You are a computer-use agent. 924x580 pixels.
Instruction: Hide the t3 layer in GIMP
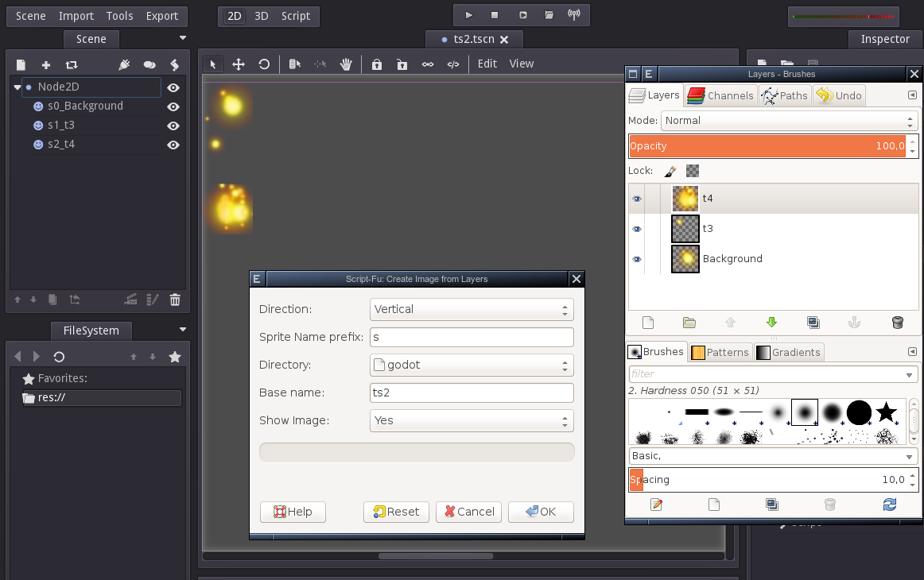coord(636,229)
